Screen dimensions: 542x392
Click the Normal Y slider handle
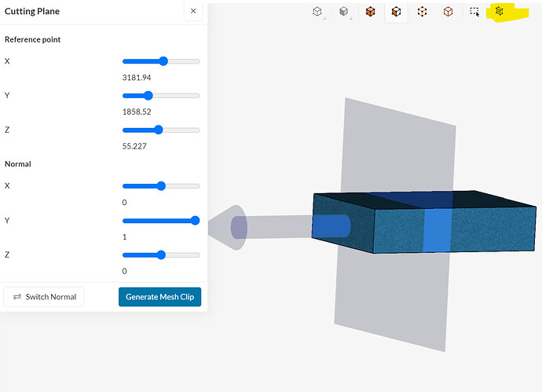click(x=196, y=221)
